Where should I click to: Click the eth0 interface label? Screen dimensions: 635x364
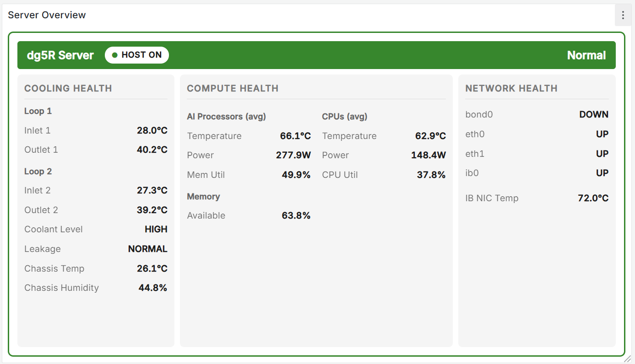[x=475, y=134]
